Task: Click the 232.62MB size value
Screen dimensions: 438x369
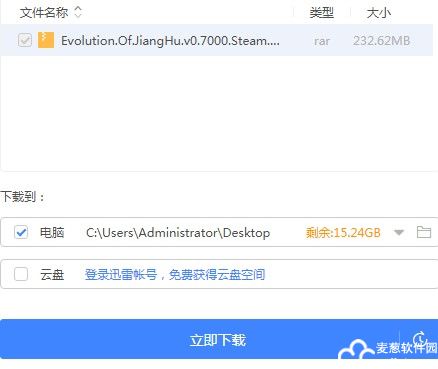Action: [x=381, y=41]
